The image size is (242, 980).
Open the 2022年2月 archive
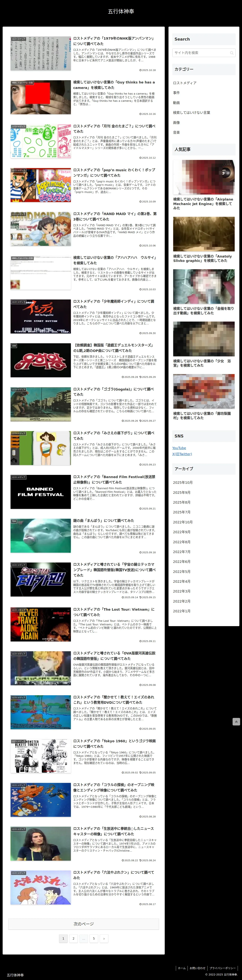point(182,601)
